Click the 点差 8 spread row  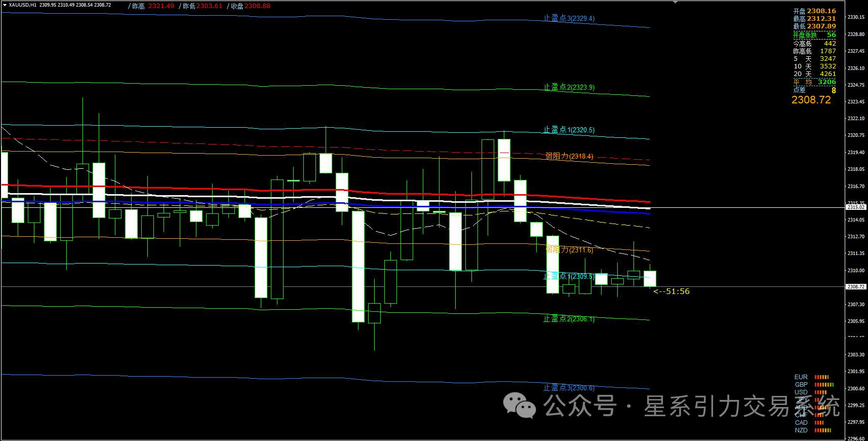(814, 90)
